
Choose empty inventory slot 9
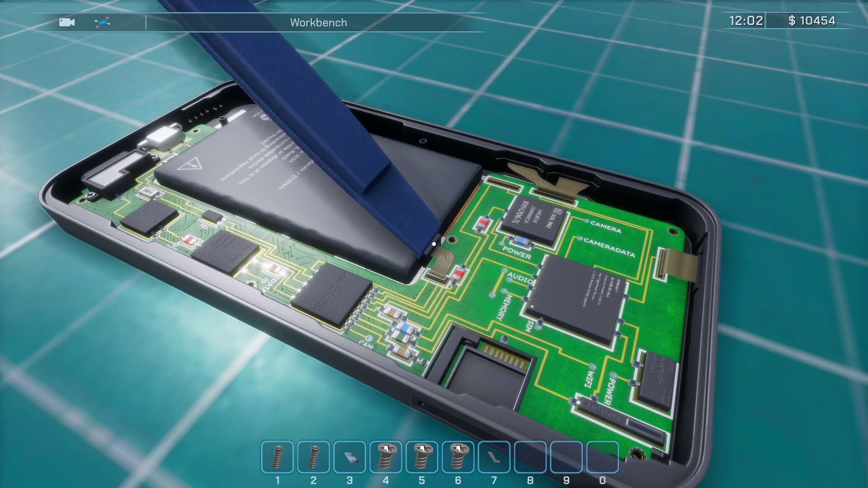[x=566, y=457]
